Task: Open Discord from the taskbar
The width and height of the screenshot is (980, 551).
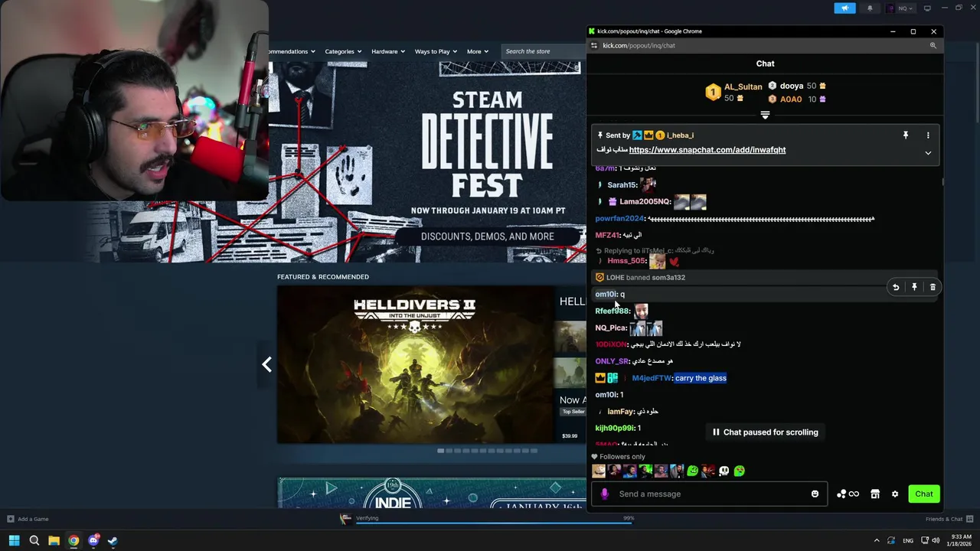Action: click(x=93, y=540)
